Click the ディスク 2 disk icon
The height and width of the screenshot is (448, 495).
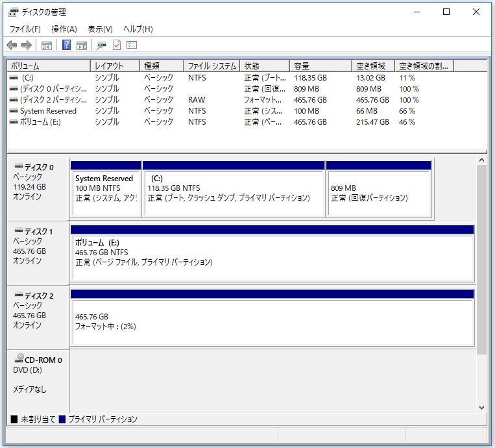(x=19, y=295)
